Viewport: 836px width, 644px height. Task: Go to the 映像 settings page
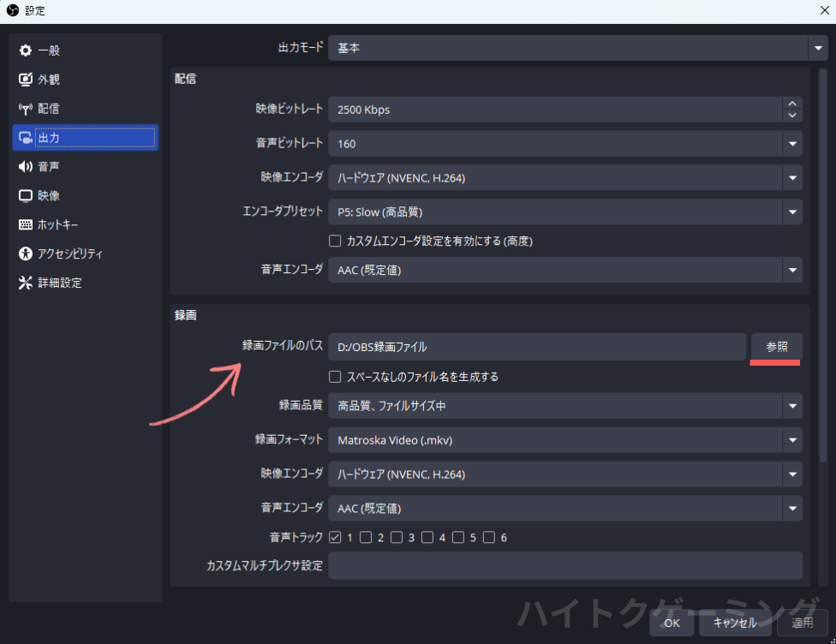click(x=86, y=195)
